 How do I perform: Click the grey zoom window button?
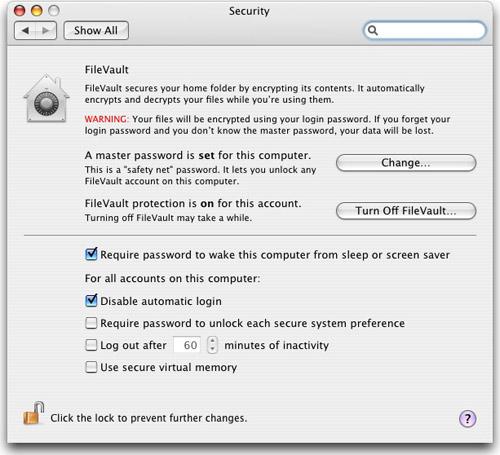coord(54,11)
